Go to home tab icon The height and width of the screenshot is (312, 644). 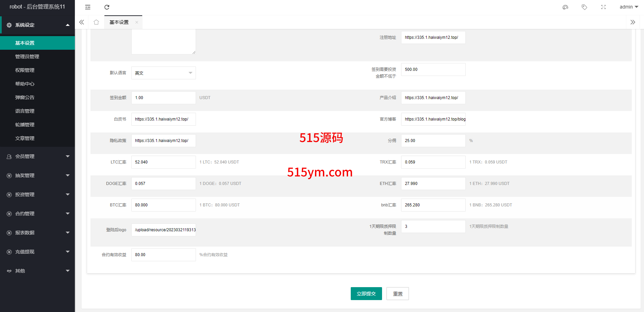pos(96,22)
